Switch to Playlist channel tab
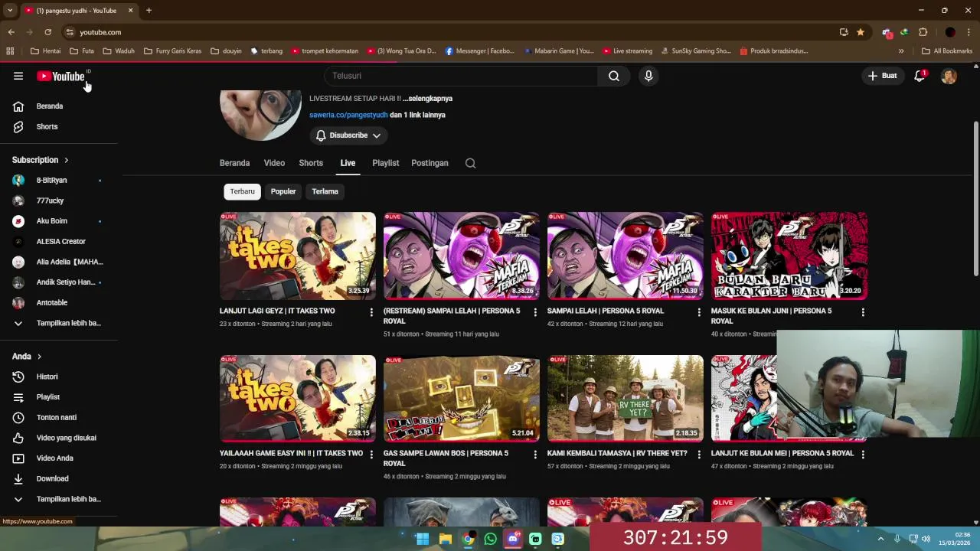This screenshot has height=551, width=980. [x=385, y=163]
